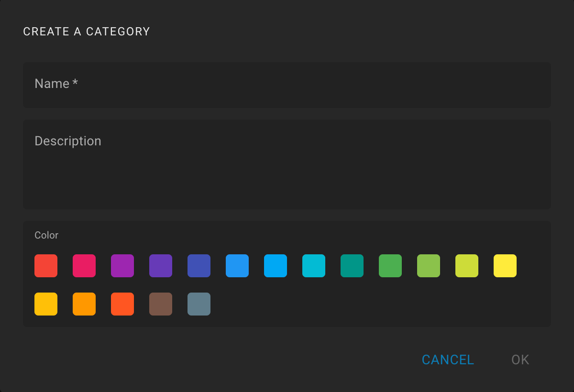This screenshot has height=392, width=574.
Task: Click the OK button
Action: (520, 359)
